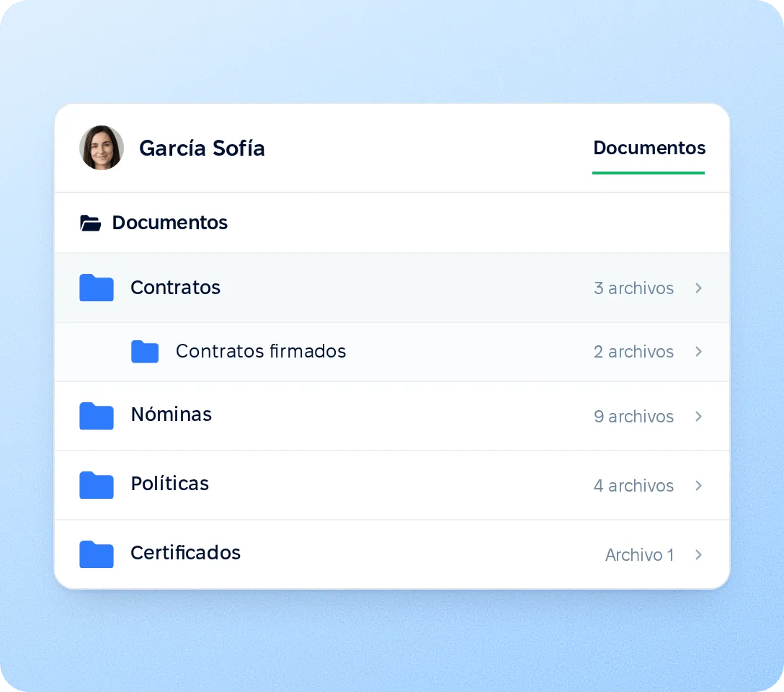Click the "3 archivos" count
The height and width of the screenshot is (692, 784).
(633, 288)
